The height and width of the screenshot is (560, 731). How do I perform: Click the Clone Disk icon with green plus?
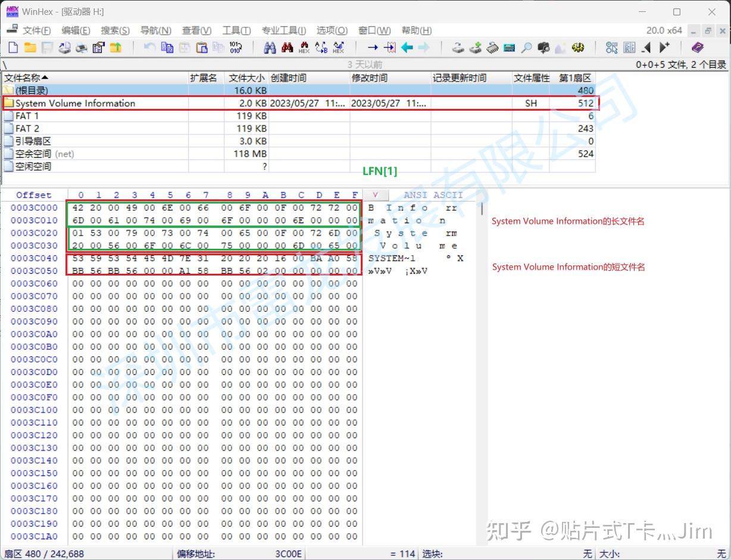(x=475, y=48)
